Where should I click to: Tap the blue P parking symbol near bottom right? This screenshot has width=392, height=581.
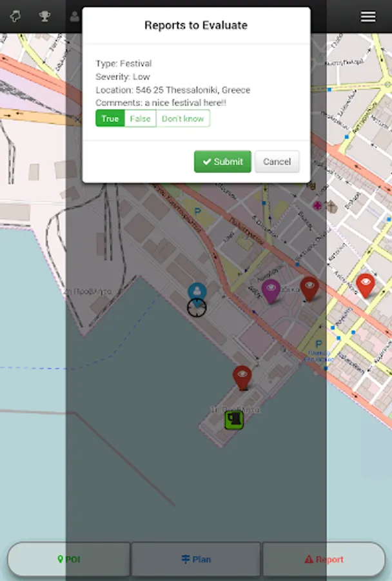(x=318, y=344)
